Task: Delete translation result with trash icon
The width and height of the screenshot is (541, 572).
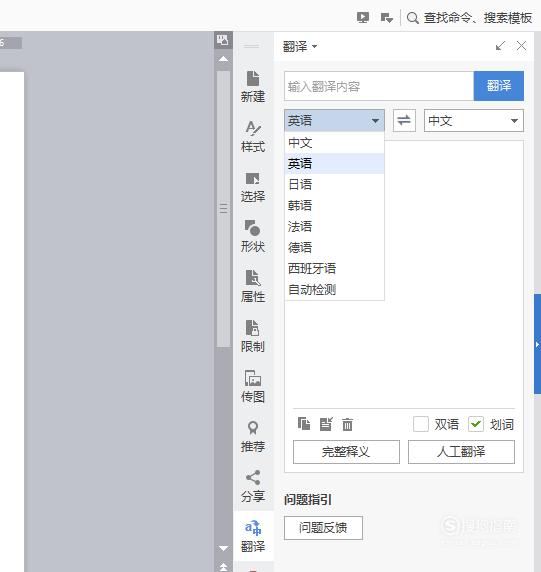Action: (347, 424)
